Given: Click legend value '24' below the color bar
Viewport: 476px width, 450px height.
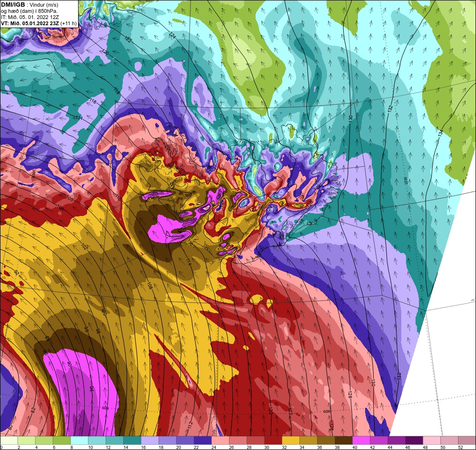Looking at the screenshot, I should click(213, 447).
